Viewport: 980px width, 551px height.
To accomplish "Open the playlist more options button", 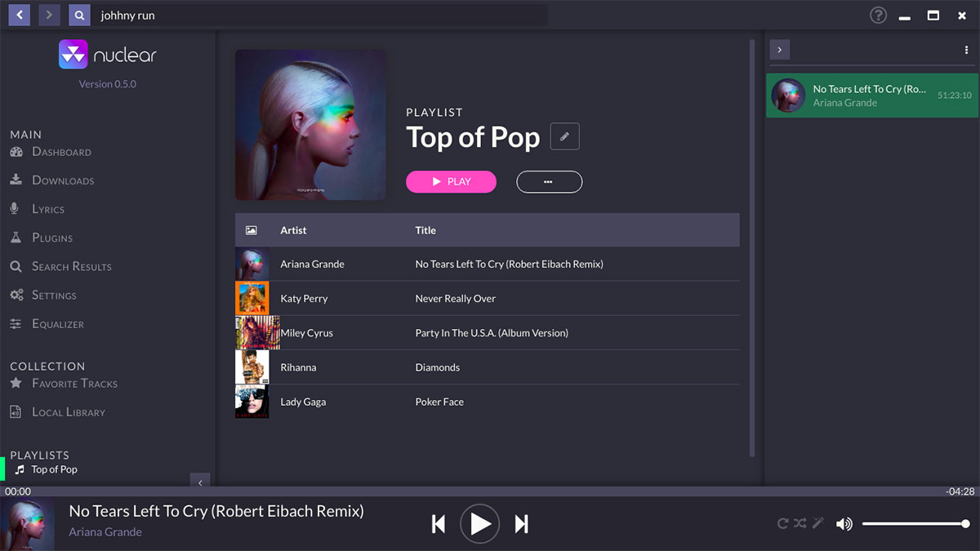I will point(549,182).
